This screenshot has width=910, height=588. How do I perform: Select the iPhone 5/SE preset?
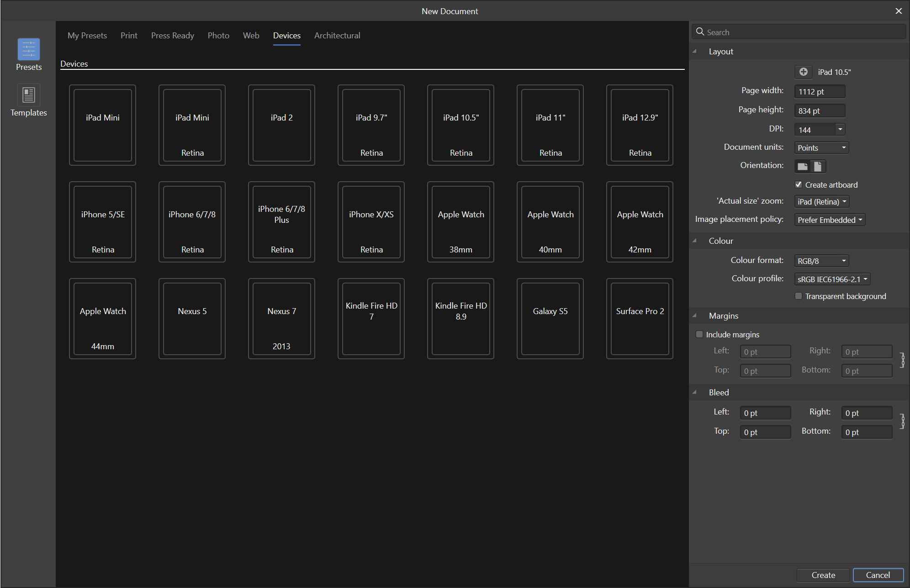point(103,222)
